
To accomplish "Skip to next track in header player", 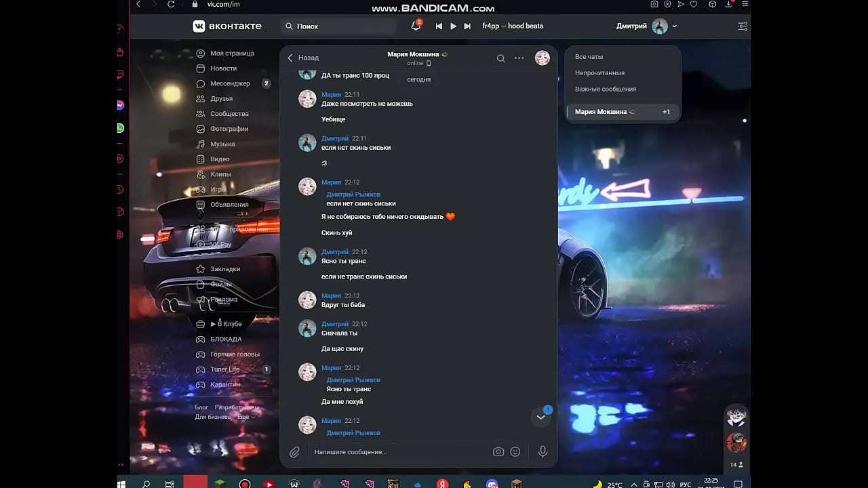I will [x=467, y=26].
